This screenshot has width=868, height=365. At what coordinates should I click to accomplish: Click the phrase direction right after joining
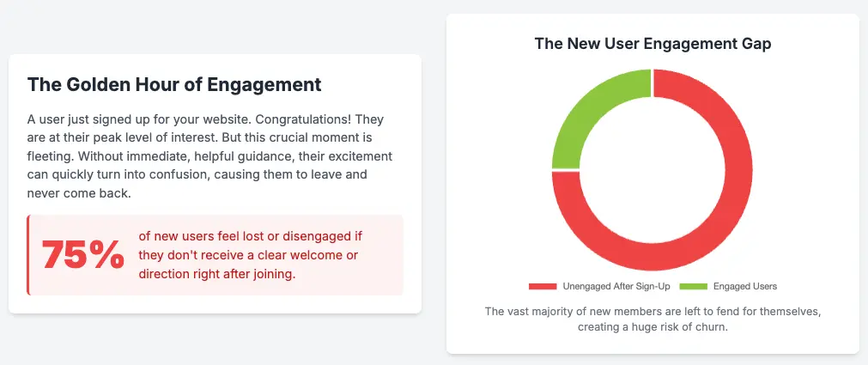(215, 274)
